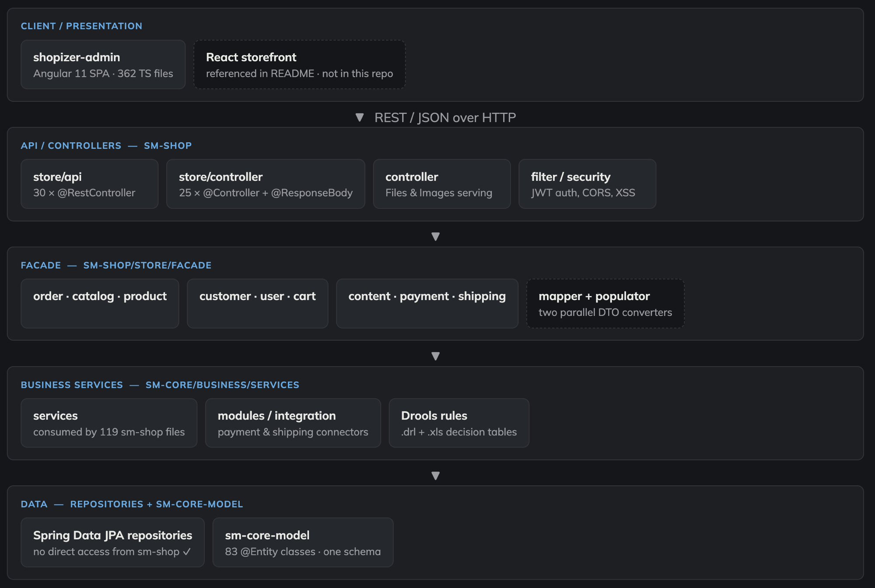The width and height of the screenshot is (875, 588).
Task: Select the 'store/controller' card title
Action: coord(221,177)
